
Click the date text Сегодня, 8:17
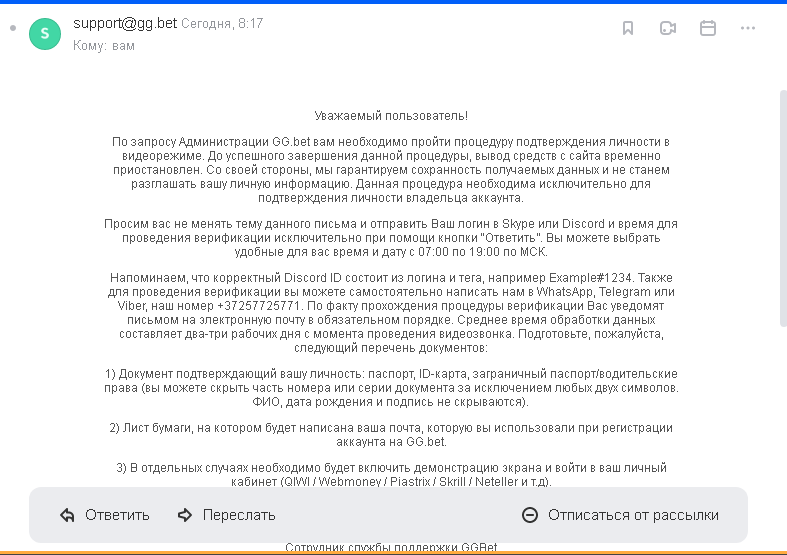click(x=222, y=24)
